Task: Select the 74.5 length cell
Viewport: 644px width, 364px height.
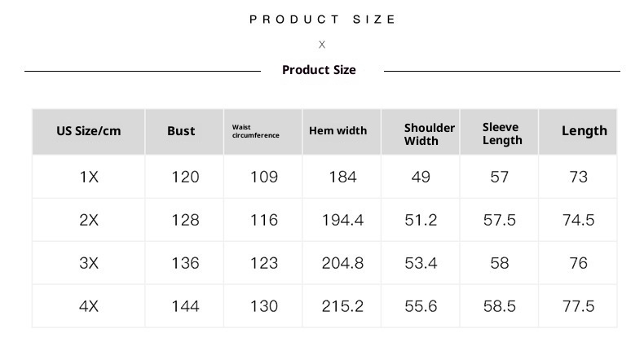Action: point(579,220)
